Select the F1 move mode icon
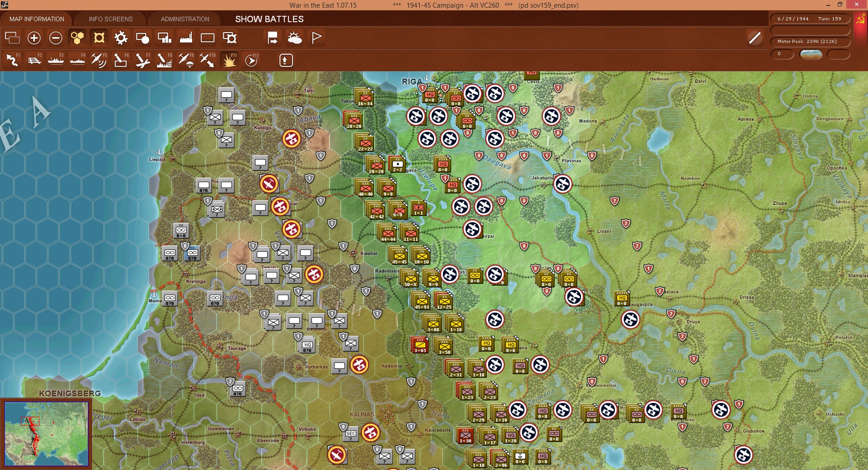 coord(12,60)
